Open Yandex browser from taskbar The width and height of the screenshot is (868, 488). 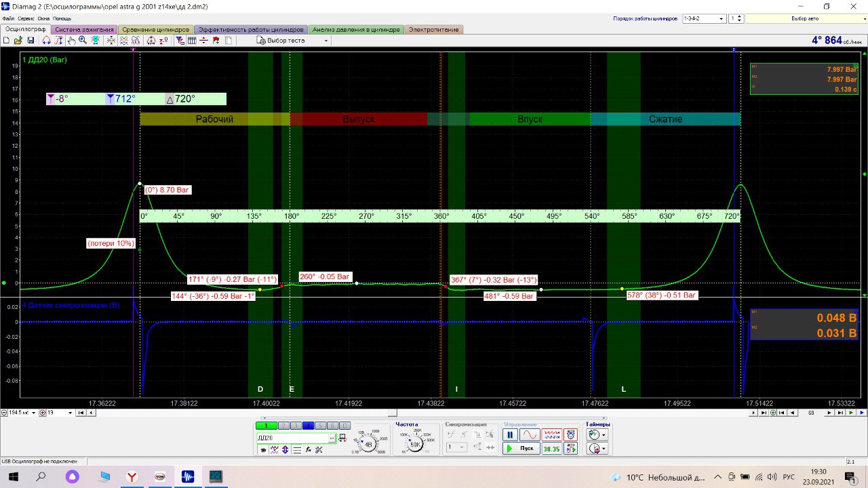131,476
